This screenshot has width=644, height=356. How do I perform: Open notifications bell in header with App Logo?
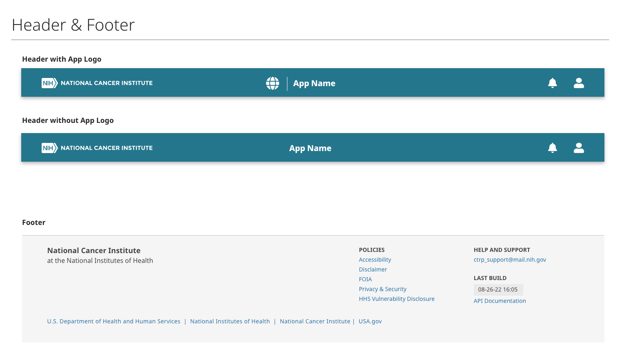[553, 83]
